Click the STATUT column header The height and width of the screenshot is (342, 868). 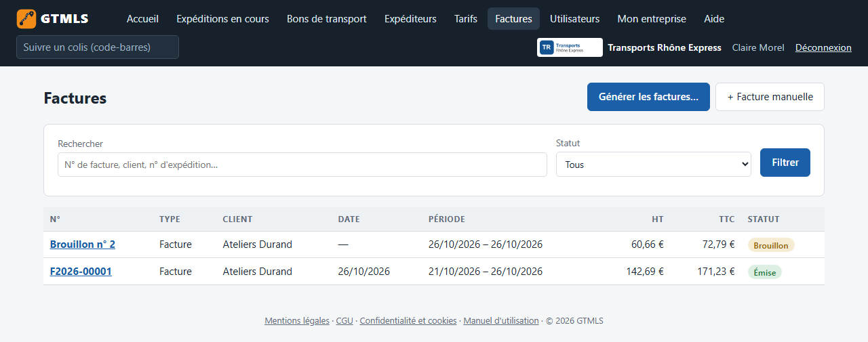pos(764,219)
